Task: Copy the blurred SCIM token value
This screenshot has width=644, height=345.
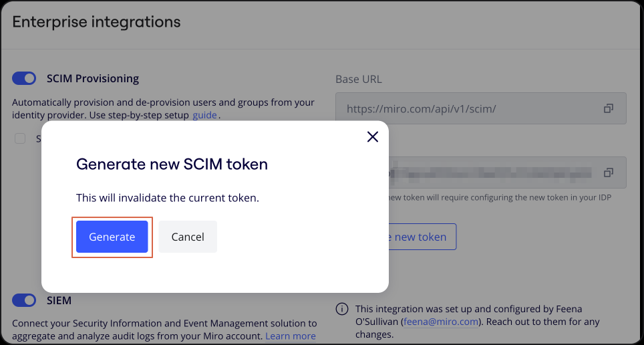Action: click(x=609, y=172)
